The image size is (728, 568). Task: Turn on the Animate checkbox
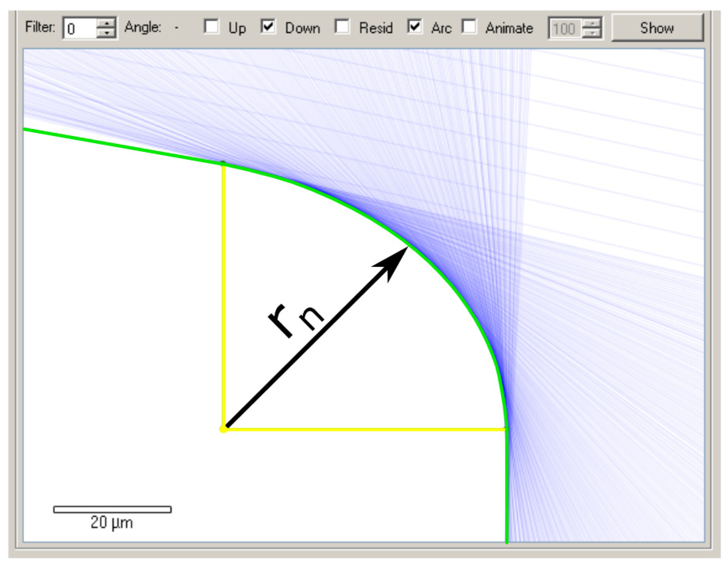(x=469, y=27)
